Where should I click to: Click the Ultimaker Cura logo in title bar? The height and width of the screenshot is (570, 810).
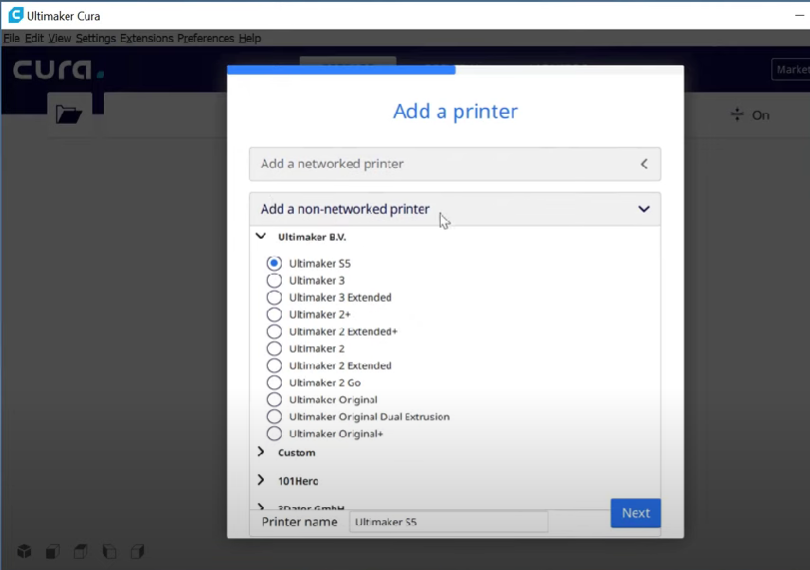(x=16, y=16)
